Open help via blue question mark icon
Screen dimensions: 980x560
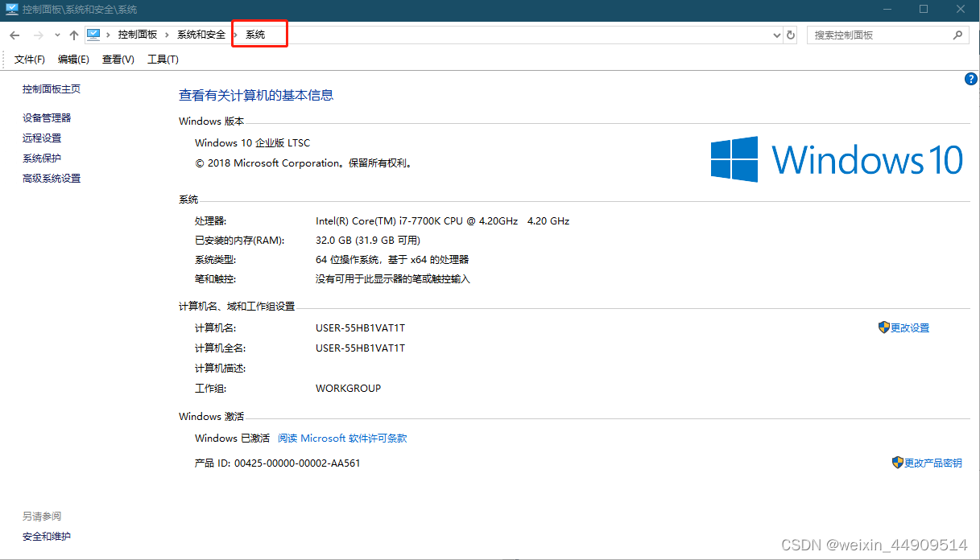click(970, 79)
